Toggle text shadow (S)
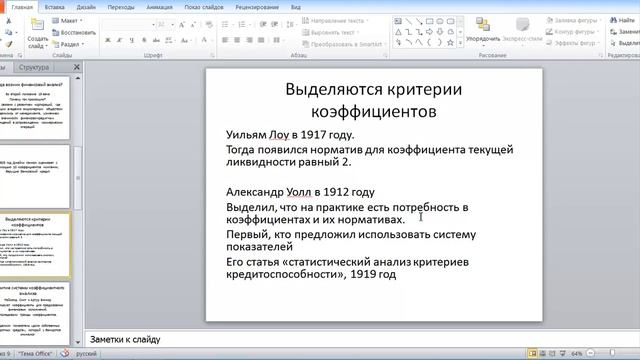 (144, 40)
